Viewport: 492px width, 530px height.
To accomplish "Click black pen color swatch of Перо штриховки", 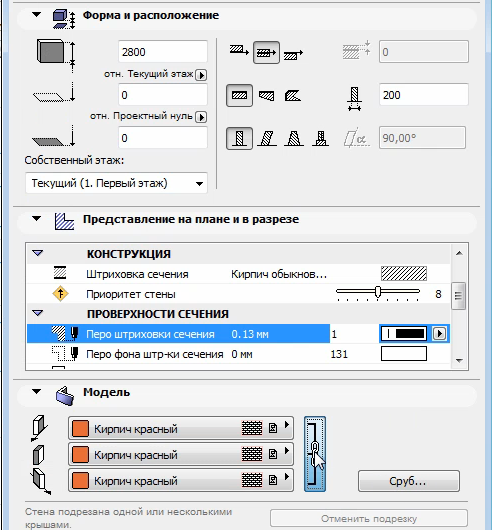I will pos(404,334).
